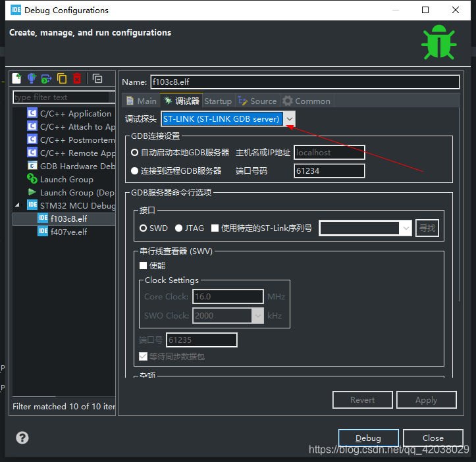Switch to the Startup tab

click(218, 101)
